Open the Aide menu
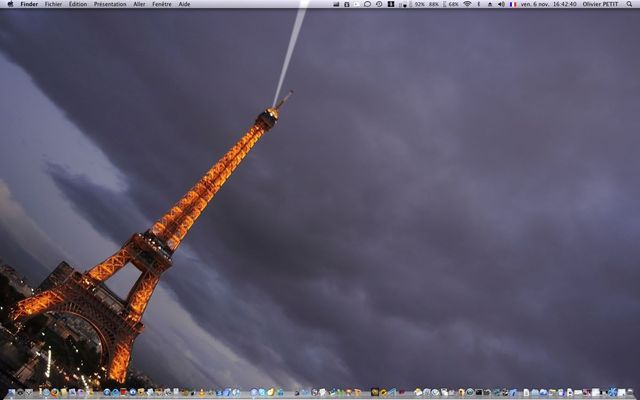Viewport: 640px width, 400px height. [x=184, y=4]
